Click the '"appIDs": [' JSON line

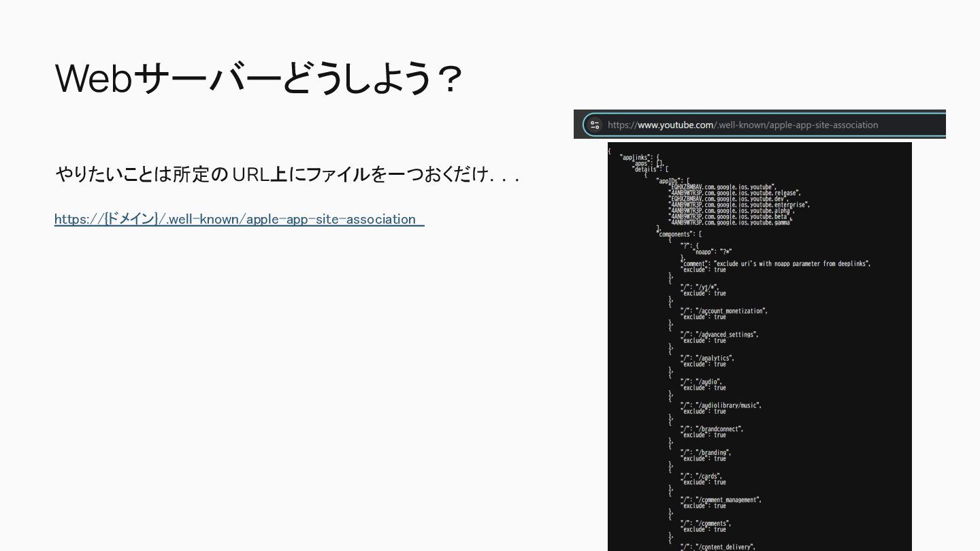(x=674, y=181)
